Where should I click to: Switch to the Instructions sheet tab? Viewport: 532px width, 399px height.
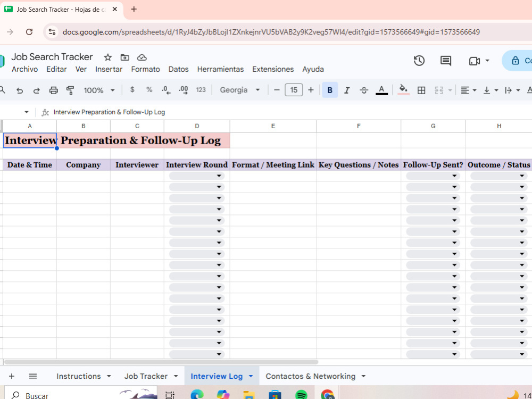pos(79,376)
